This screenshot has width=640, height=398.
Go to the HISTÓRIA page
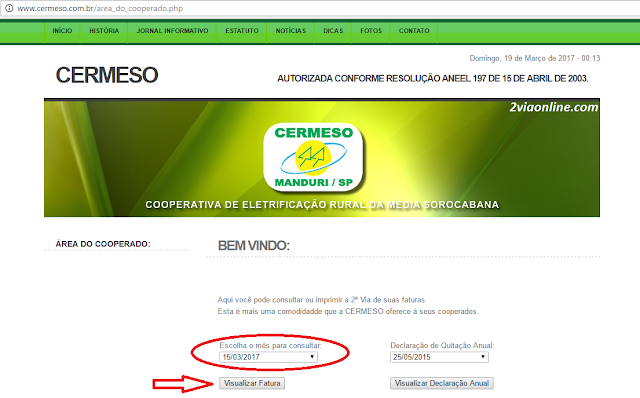tap(104, 31)
